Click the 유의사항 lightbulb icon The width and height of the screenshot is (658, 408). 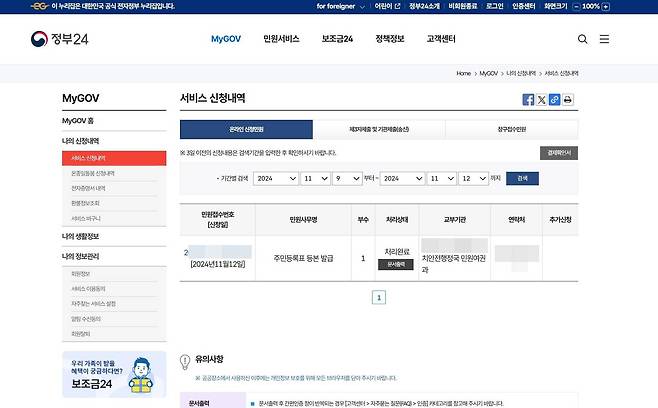(x=185, y=361)
